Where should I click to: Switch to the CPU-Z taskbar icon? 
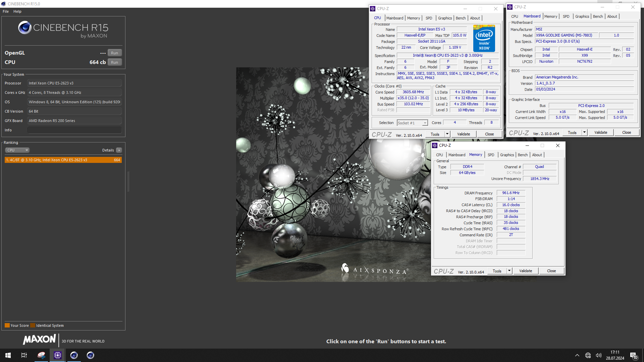(58, 355)
